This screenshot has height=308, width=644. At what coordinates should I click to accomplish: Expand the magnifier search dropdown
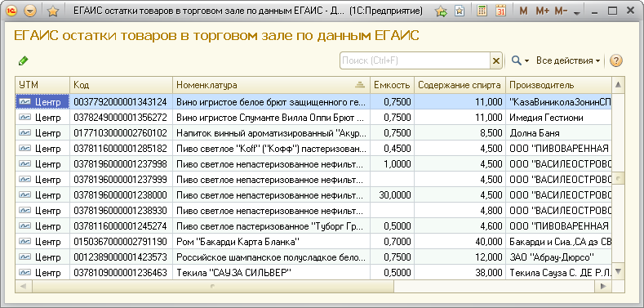pyautogui.click(x=520, y=60)
